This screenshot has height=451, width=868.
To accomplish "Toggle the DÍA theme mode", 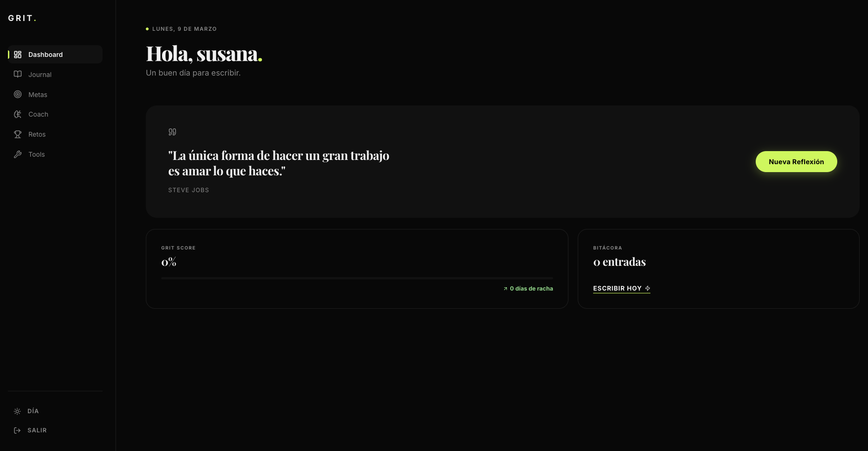I will tap(33, 411).
